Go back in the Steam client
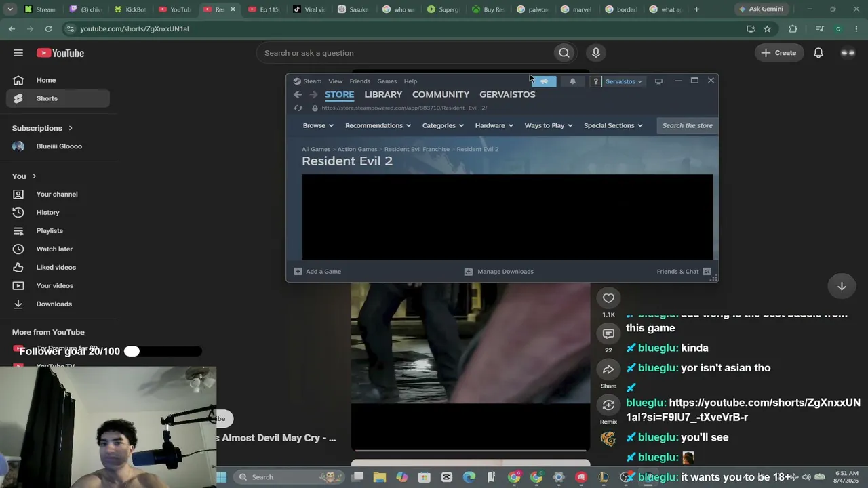The height and width of the screenshot is (488, 868). pos(298,95)
